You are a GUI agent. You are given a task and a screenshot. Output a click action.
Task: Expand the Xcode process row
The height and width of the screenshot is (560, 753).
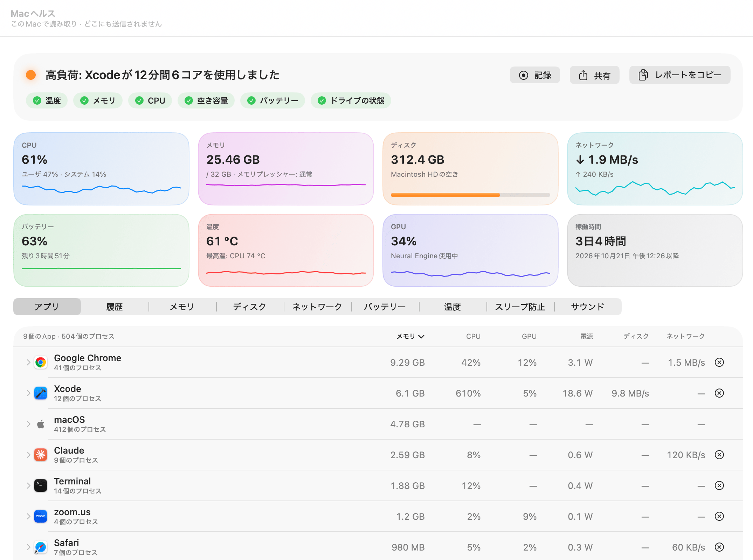click(x=28, y=393)
